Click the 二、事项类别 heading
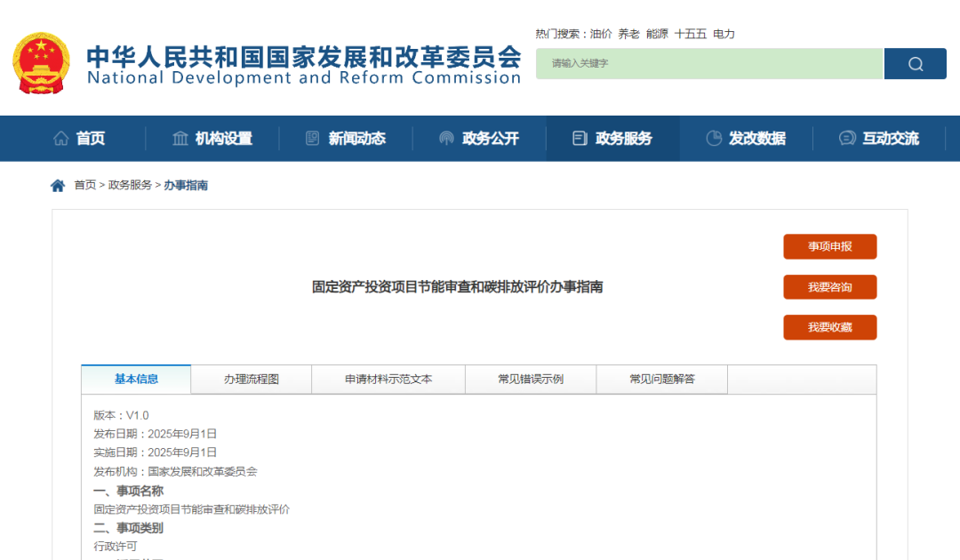 [x=129, y=528]
